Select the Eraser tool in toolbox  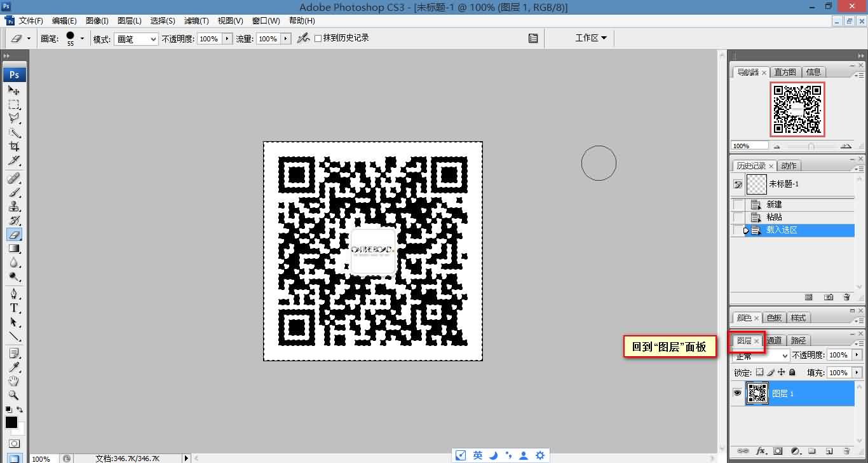coord(14,234)
